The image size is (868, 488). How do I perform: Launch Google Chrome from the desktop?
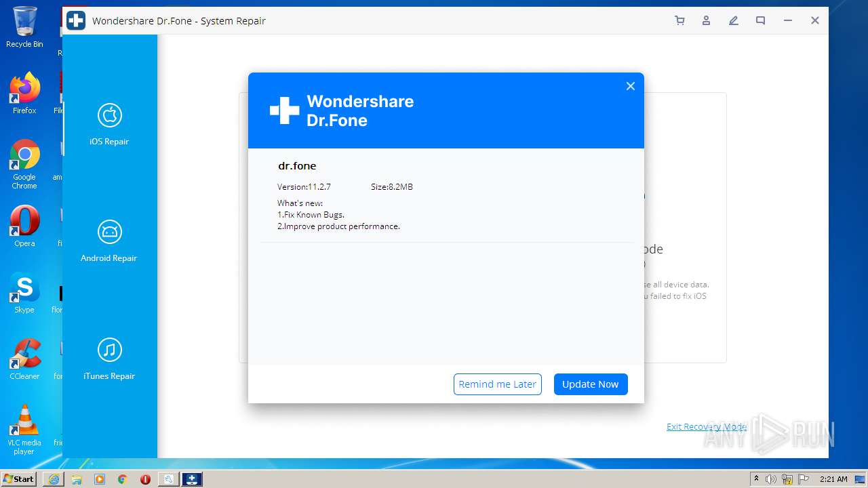pos(24,165)
